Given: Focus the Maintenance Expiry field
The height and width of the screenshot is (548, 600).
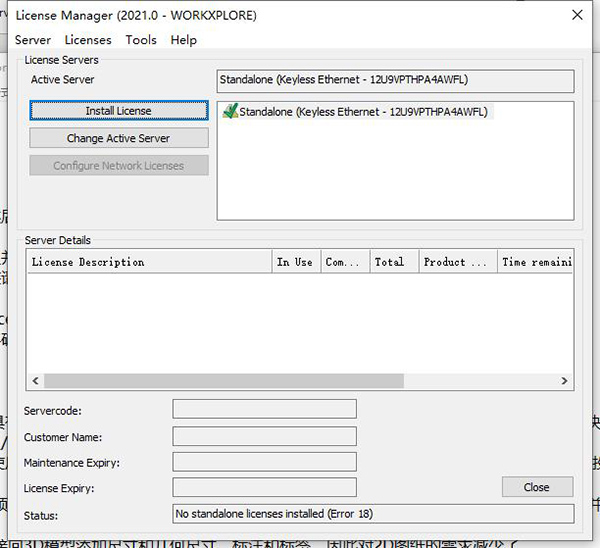Looking at the screenshot, I should [264, 462].
